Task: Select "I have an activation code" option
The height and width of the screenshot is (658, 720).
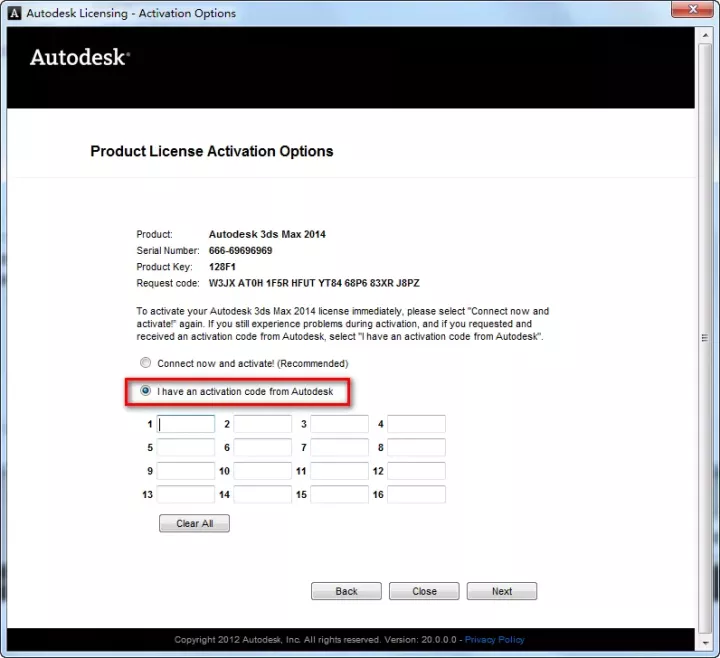Action: pos(146,391)
